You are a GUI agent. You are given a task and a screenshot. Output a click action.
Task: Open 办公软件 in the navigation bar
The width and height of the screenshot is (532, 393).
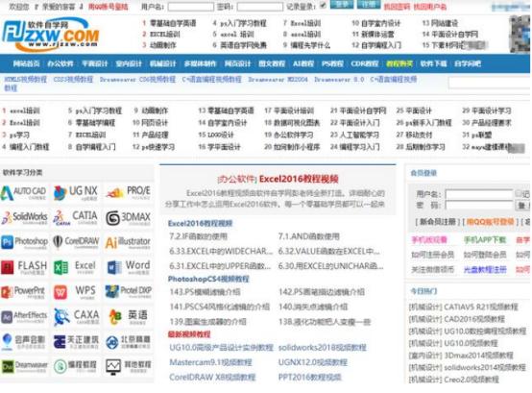pos(60,63)
